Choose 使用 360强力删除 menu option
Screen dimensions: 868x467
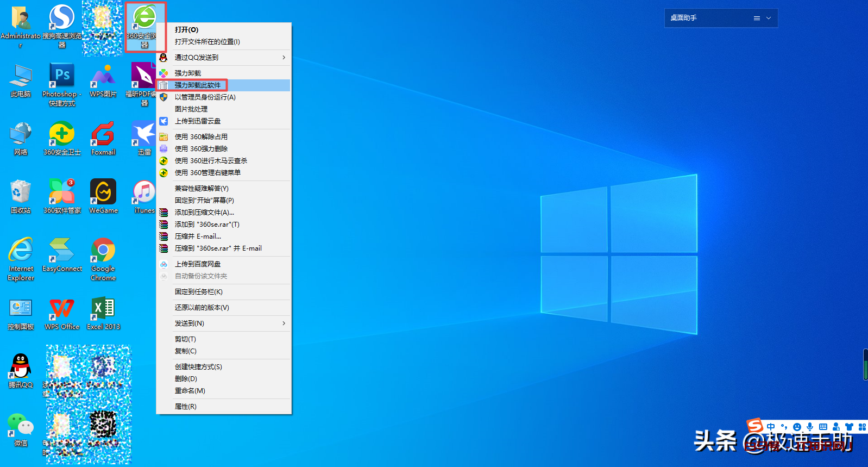pyautogui.click(x=201, y=149)
